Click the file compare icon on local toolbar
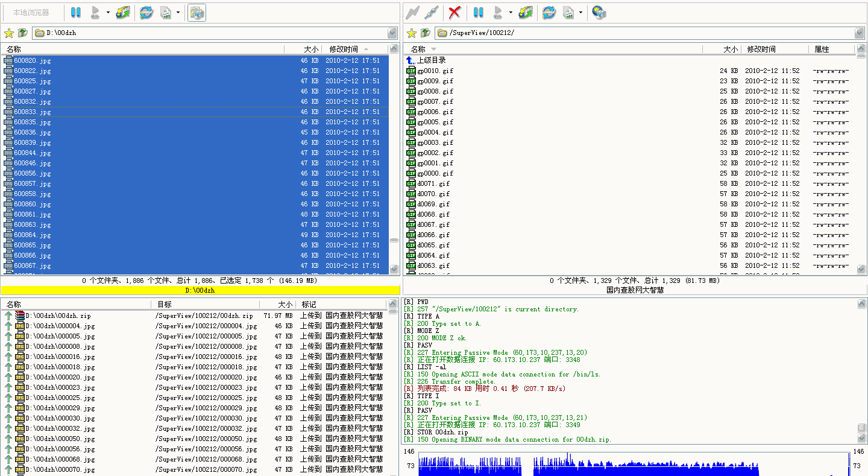The image size is (868, 476). click(168, 12)
